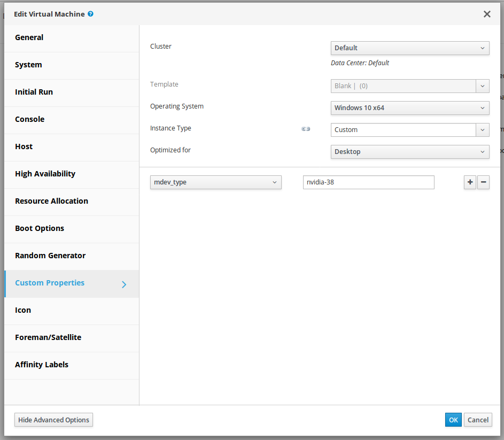Image resolution: width=504 pixels, height=440 pixels.
Task: Click the minus icon to remove custom property
Action: (x=483, y=182)
